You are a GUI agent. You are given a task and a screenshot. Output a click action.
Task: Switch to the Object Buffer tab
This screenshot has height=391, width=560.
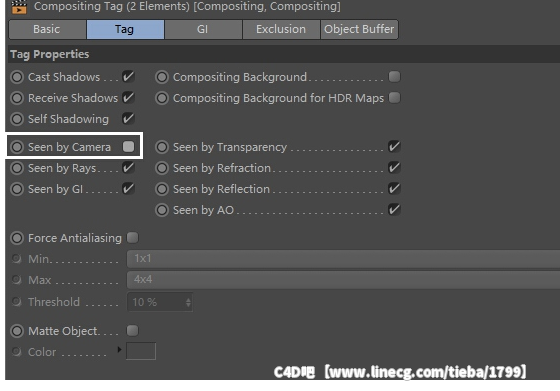pos(359,29)
